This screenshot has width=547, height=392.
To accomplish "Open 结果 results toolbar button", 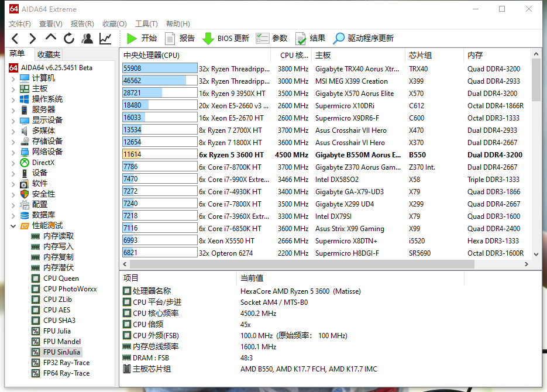I will tap(310, 39).
